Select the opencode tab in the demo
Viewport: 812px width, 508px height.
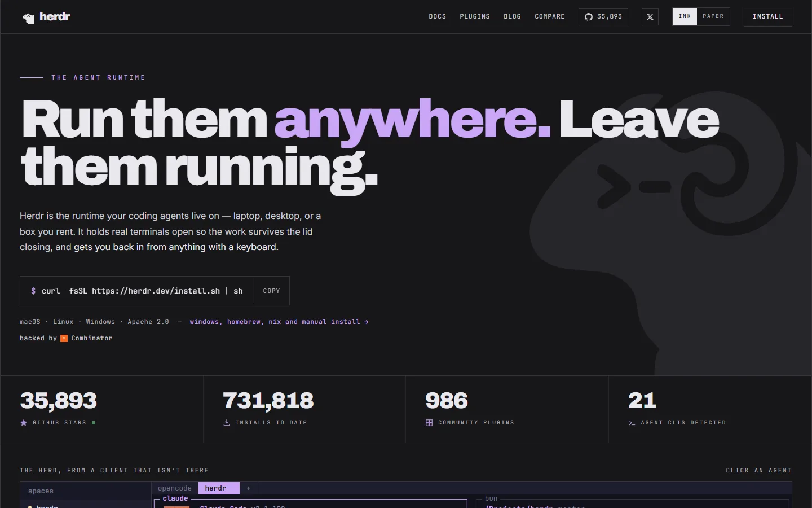[x=175, y=488]
